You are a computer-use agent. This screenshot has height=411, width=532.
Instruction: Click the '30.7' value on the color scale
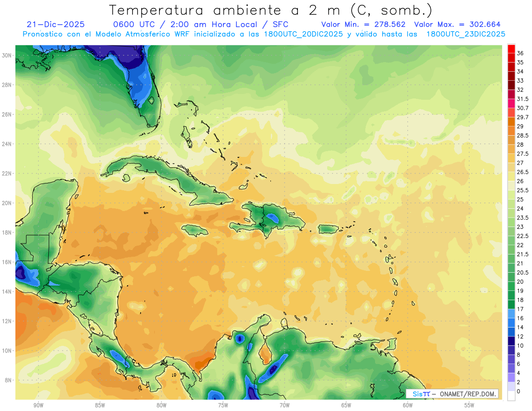pyautogui.click(x=523, y=108)
